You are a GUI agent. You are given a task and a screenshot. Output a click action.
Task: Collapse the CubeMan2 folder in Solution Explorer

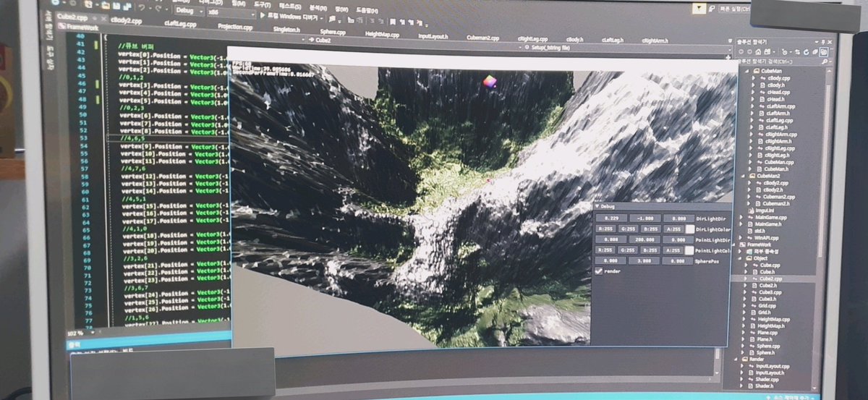(743, 176)
